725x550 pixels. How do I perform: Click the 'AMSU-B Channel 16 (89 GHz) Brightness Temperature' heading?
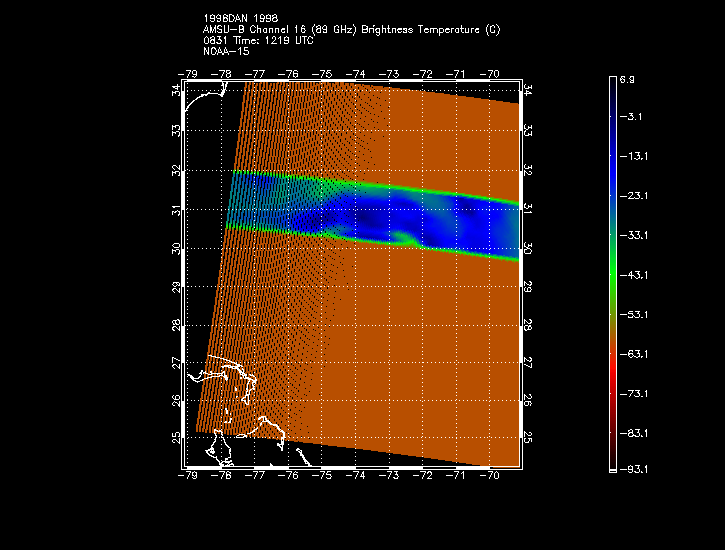click(351, 30)
